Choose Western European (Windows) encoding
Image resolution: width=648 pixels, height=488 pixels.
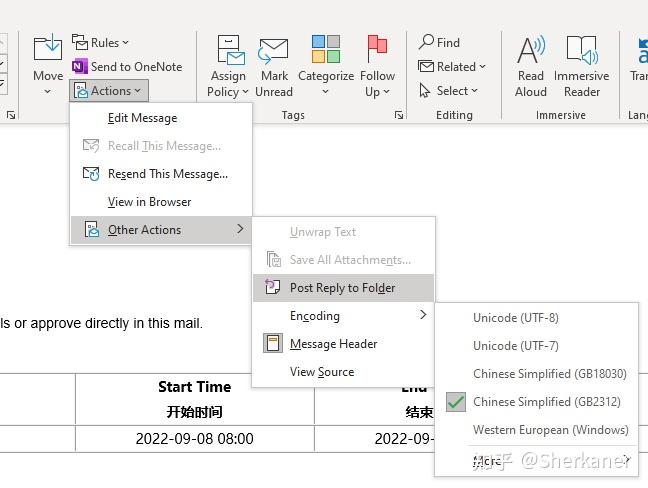pos(536,430)
